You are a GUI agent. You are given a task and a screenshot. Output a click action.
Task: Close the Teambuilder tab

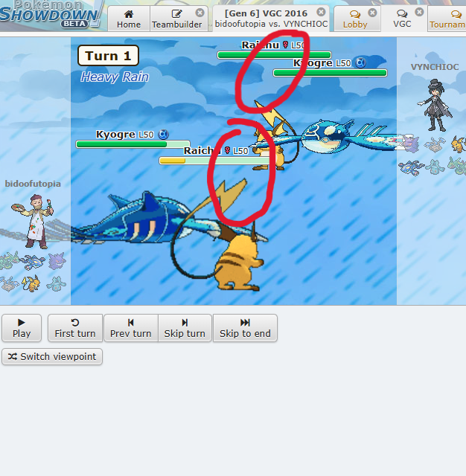click(200, 13)
